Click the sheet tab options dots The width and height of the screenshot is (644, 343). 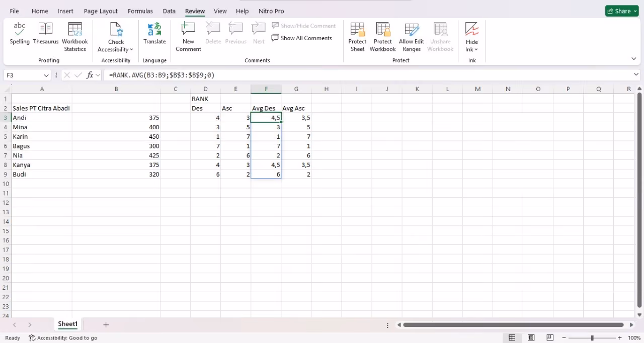(388, 325)
